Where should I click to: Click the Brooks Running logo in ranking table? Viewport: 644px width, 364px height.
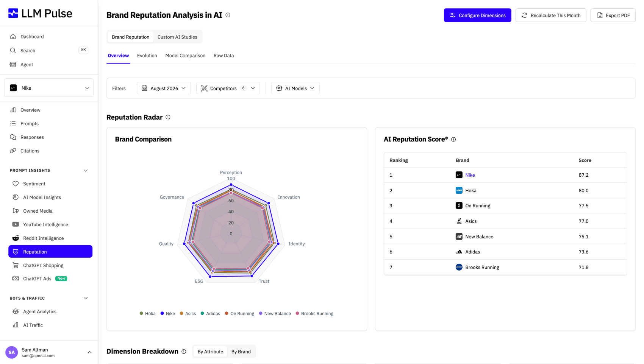(x=459, y=268)
